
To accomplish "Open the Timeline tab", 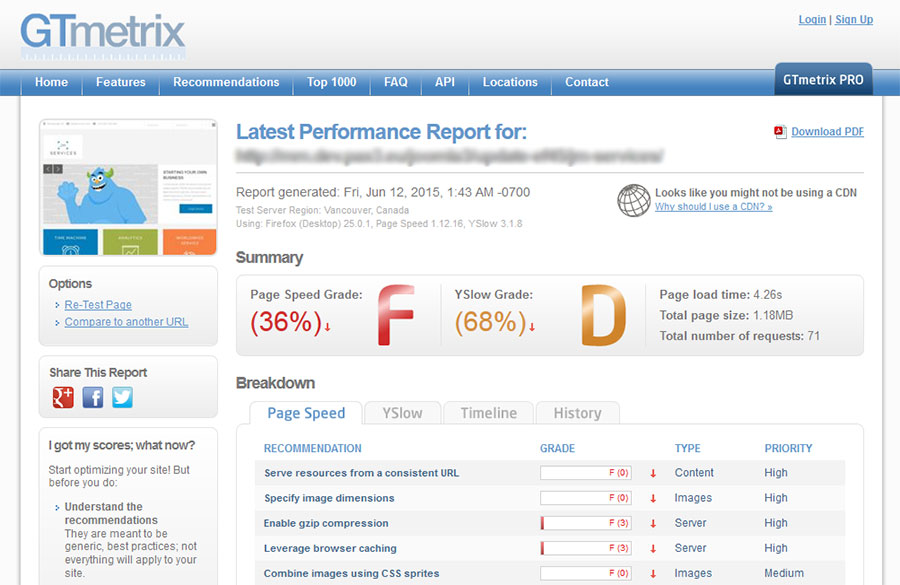I will click(488, 413).
